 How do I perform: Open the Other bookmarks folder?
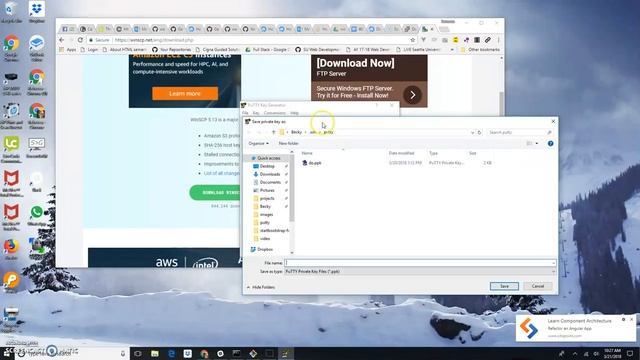(x=480, y=49)
